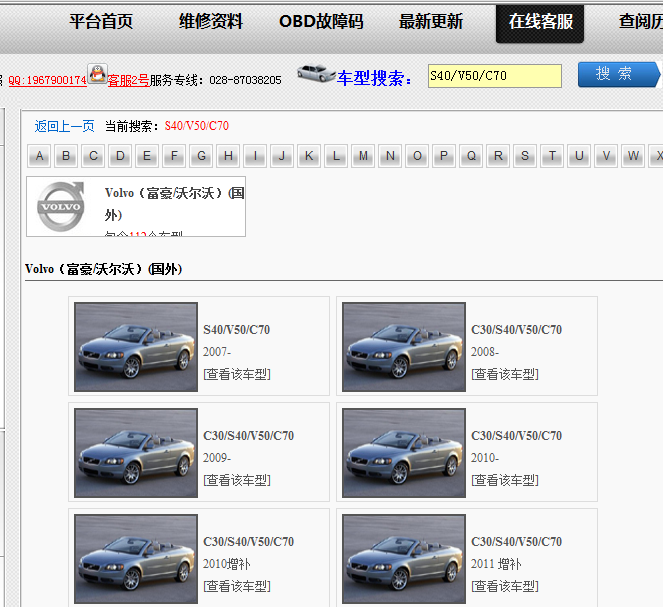The height and width of the screenshot is (607, 663).
Task: Filter brands by letter Q
Action: pyautogui.click(x=471, y=156)
